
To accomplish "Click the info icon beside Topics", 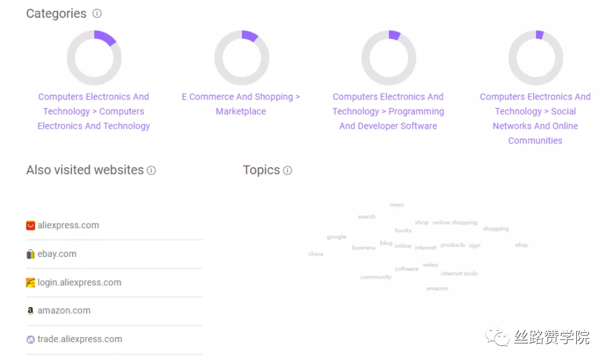I will 288,170.
